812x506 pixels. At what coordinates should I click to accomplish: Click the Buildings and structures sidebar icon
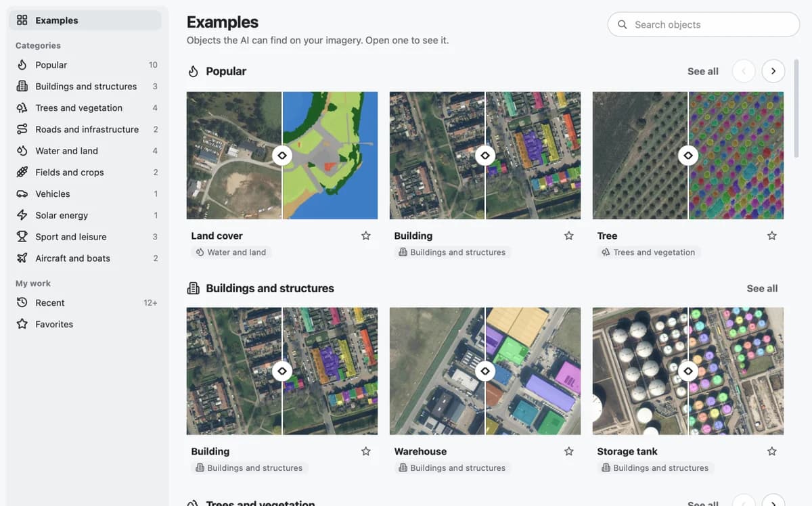[22, 87]
